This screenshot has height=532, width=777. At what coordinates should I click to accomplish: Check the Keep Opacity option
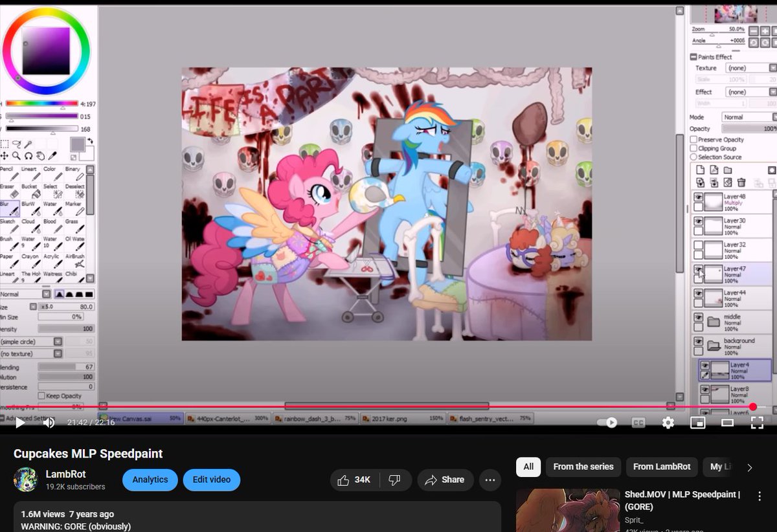(x=41, y=395)
